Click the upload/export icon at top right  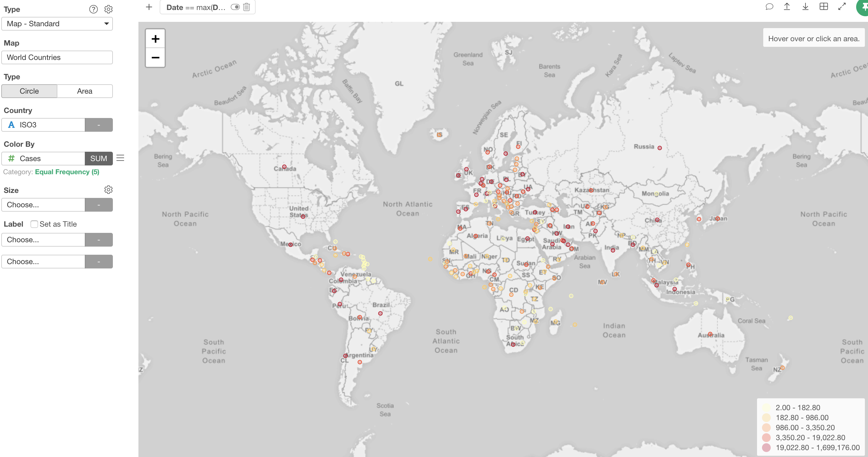pyautogui.click(x=787, y=7)
